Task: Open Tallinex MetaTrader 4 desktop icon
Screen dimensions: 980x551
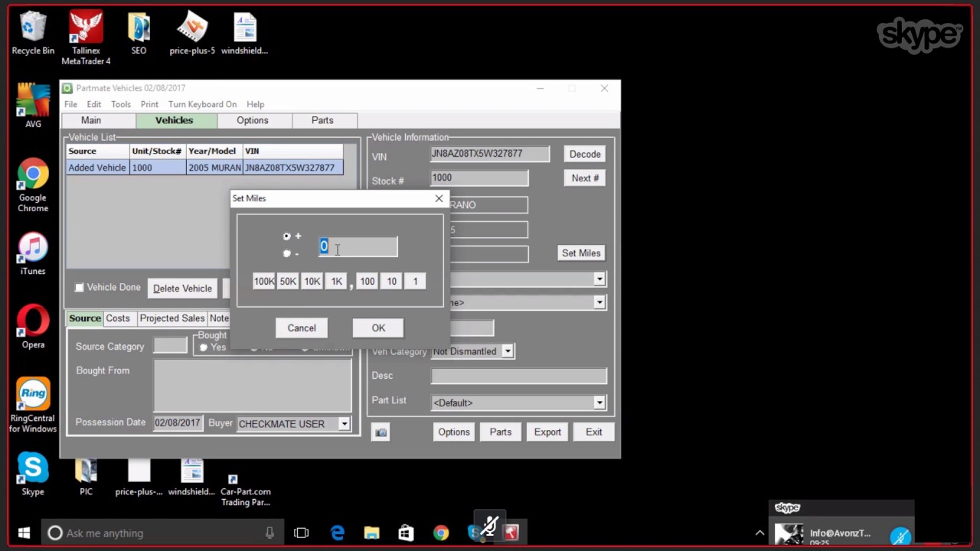Action: [x=86, y=38]
